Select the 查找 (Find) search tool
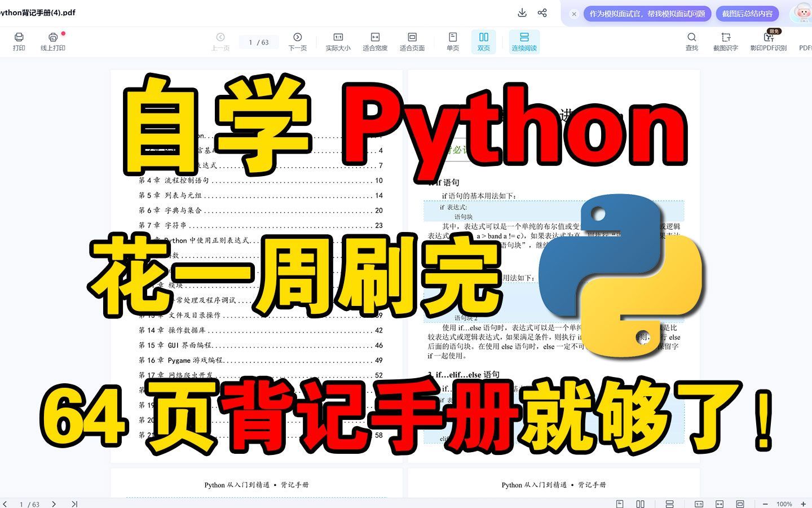 (692, 41)
